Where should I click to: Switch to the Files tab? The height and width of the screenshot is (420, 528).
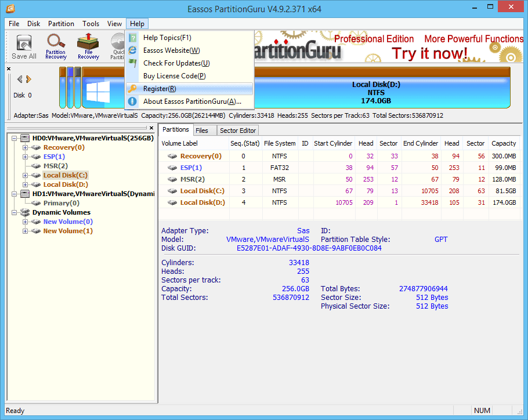tap(204, 131)
